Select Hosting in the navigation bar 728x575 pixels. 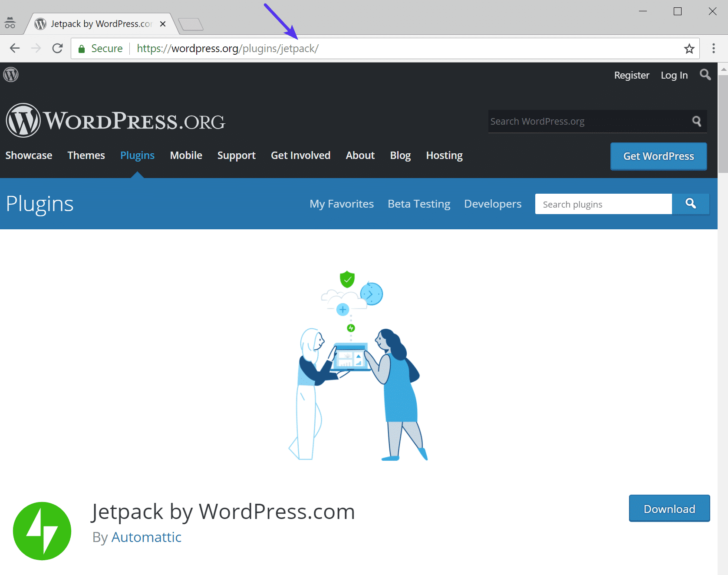pyautogui.click(x=444, y=155)
